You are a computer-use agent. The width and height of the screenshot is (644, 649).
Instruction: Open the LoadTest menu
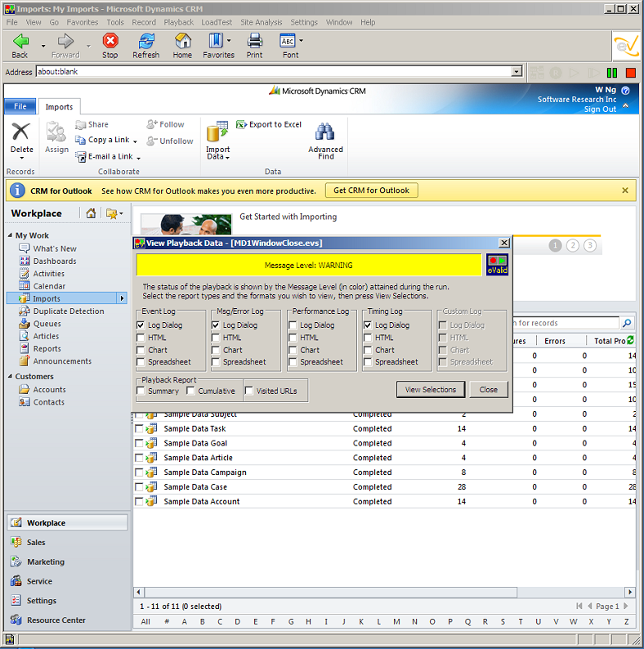point(217,22)
